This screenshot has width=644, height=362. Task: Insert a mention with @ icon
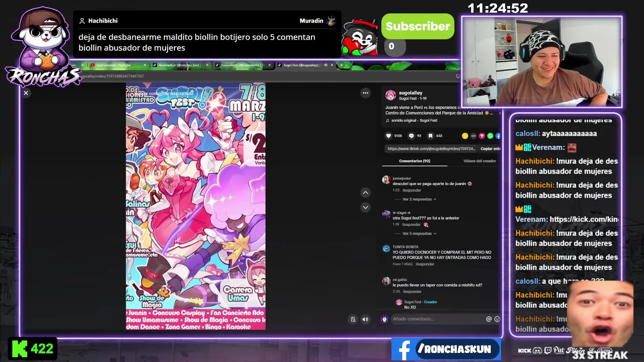(489, 319)
